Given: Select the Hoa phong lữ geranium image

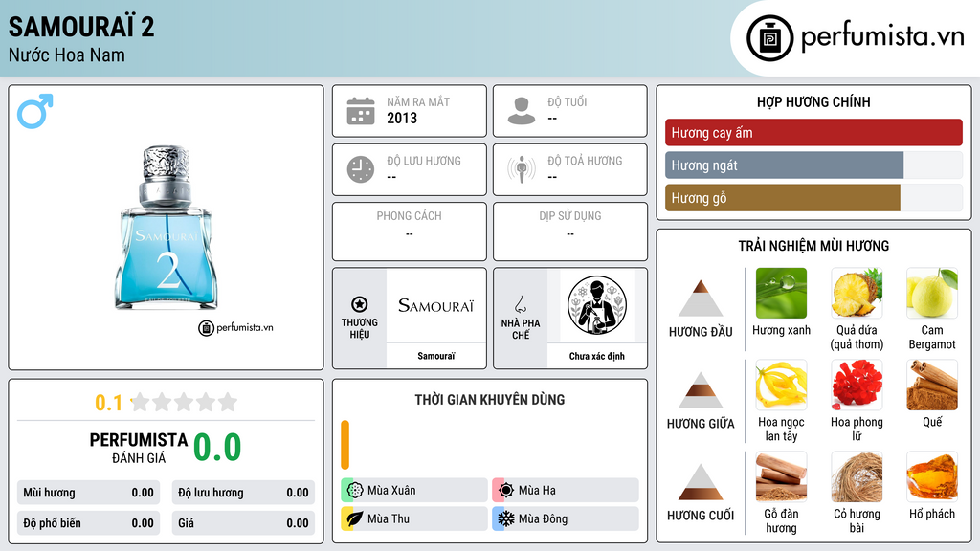Looking at the screenshot, I should point(857,386).
